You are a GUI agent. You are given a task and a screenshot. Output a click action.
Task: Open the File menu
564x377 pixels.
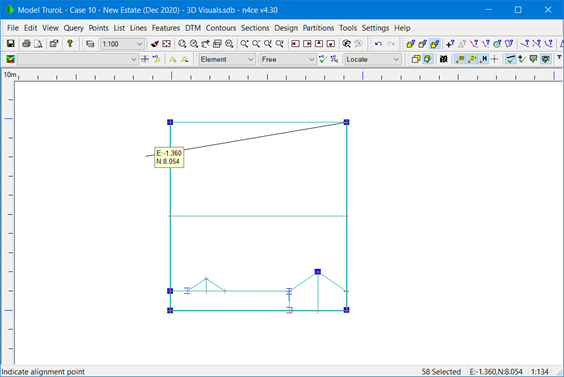[13, 28]
